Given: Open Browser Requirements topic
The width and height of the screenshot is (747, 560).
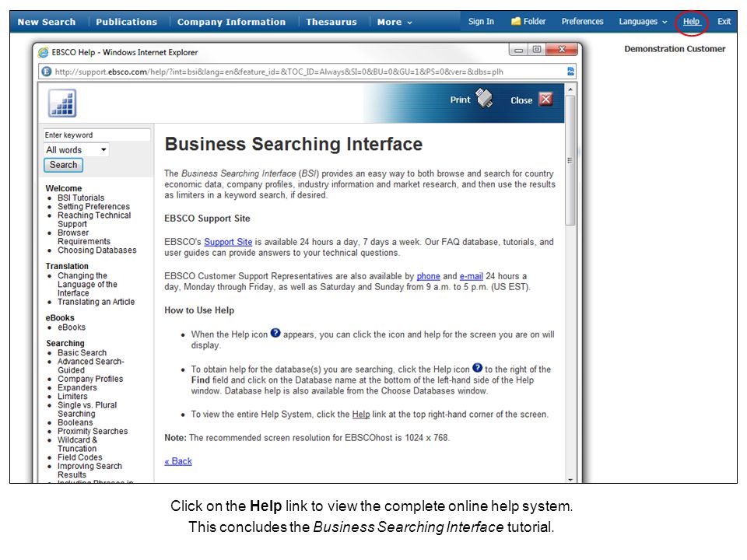Looking at the screenshot, I should coord(84,237).
